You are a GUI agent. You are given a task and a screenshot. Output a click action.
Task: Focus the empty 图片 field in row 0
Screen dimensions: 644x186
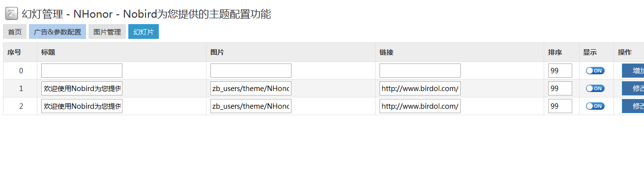click(x=251, y=71)
